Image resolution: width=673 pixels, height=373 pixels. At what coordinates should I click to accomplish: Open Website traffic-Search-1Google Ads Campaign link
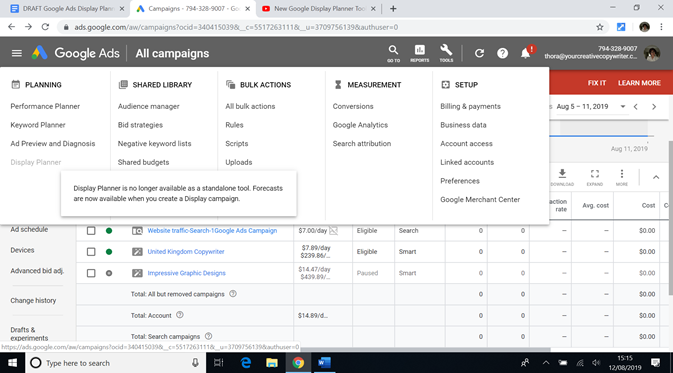point(212,230)
